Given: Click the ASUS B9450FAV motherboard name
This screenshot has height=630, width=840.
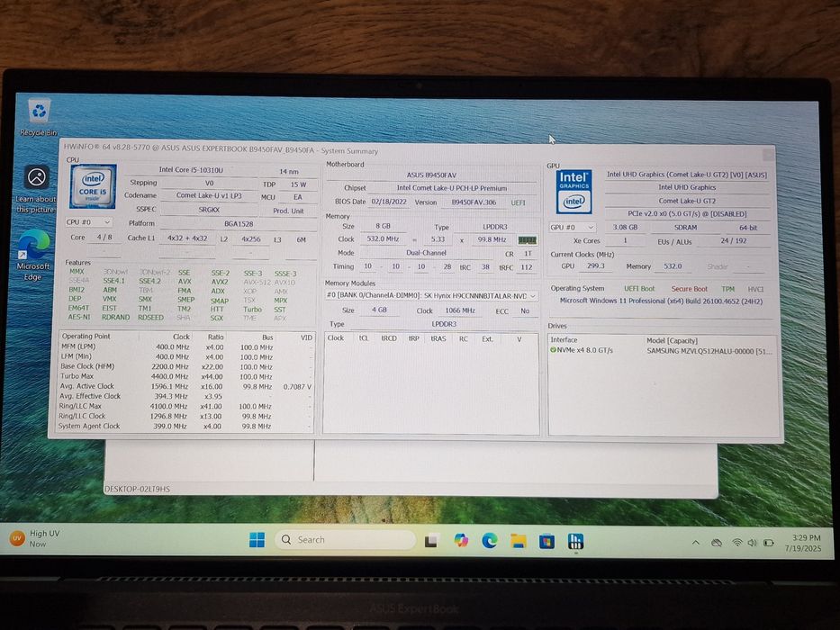Looking at the screenshot, I should [431, 175].
